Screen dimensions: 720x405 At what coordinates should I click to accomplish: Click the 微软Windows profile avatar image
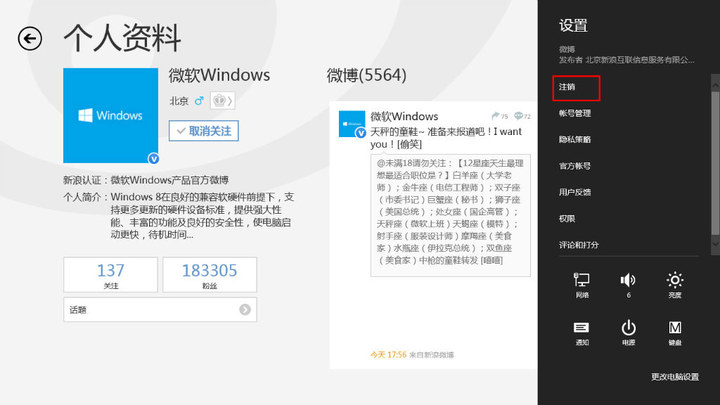tap(111, 116)
